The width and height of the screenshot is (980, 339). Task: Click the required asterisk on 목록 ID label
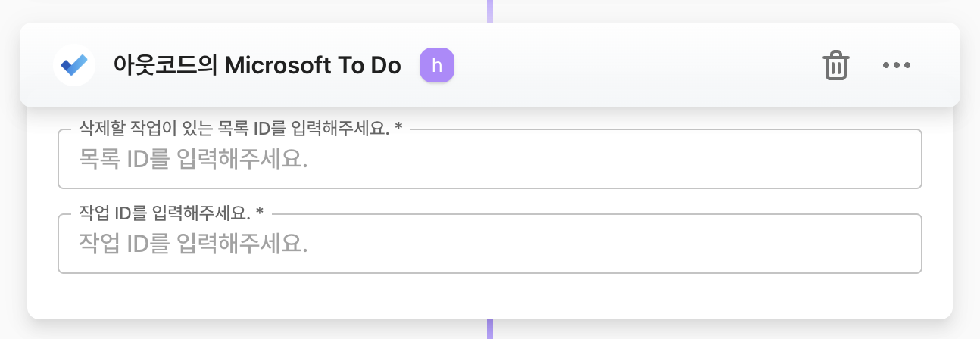[x=398, y=129]
